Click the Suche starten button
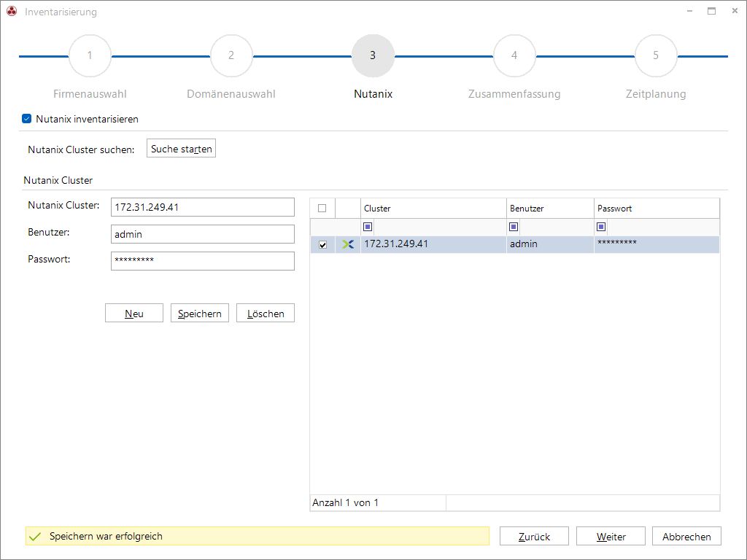This screenshot has width=747, height=560. click(181, 149)
